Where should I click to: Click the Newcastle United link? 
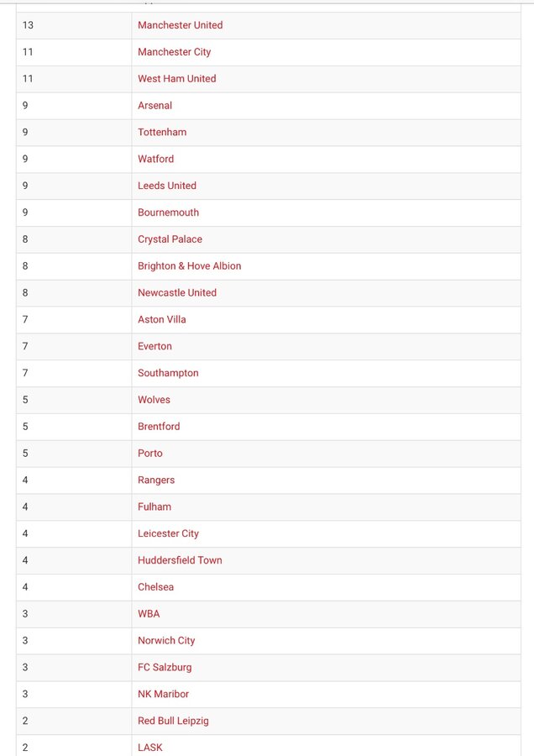coord(177,292)
